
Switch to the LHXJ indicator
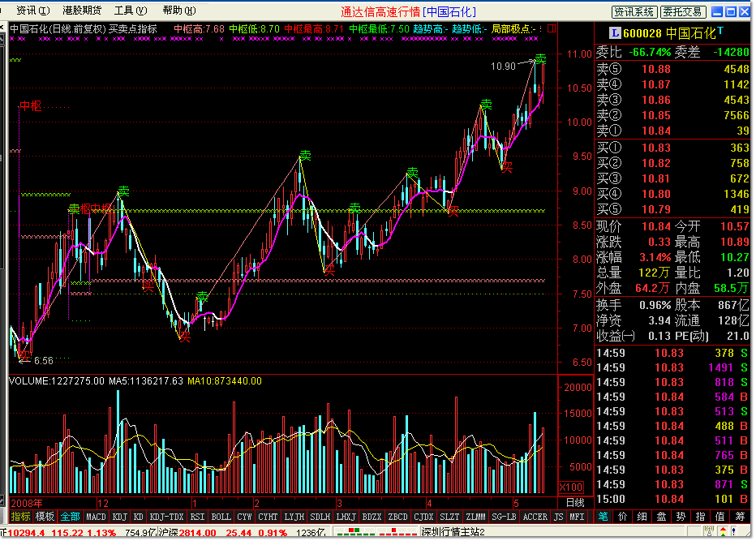346,517
